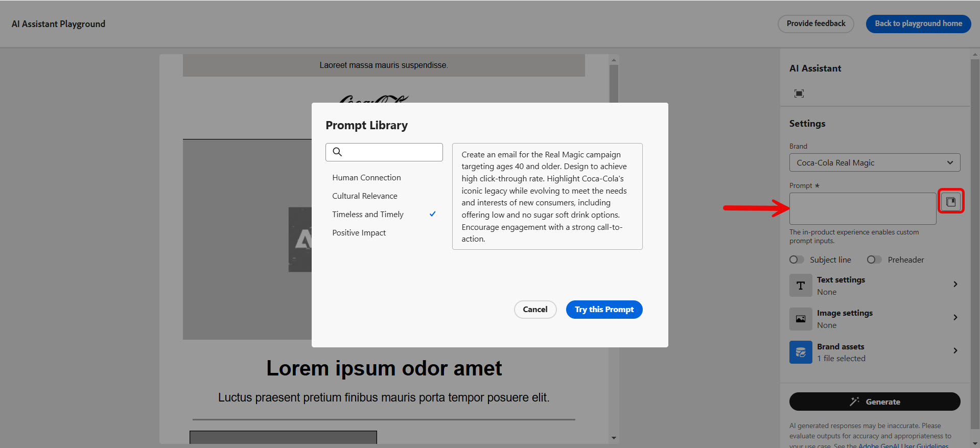The image size is (980, 448).
Task: Click the prompt description text box
Action: click(x=547, y=196)
